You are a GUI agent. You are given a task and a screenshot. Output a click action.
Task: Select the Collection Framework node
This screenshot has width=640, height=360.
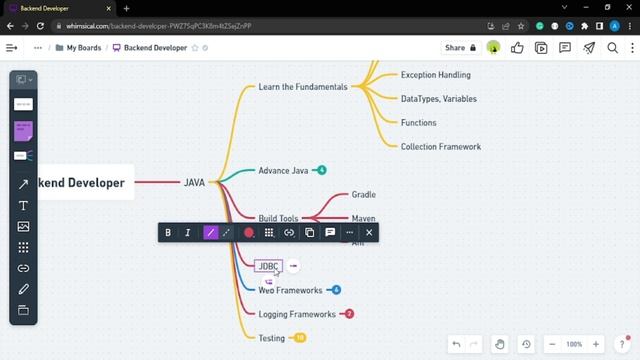tap(440, 147)
